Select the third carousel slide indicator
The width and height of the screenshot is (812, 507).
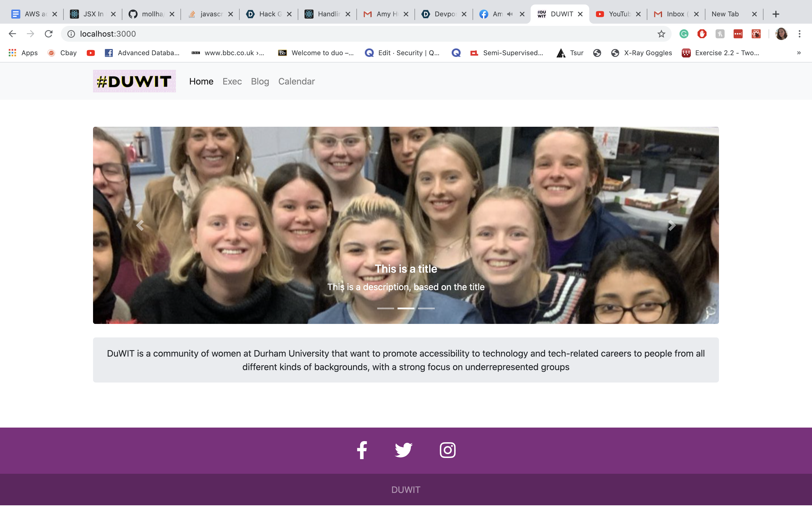point(426,308)
